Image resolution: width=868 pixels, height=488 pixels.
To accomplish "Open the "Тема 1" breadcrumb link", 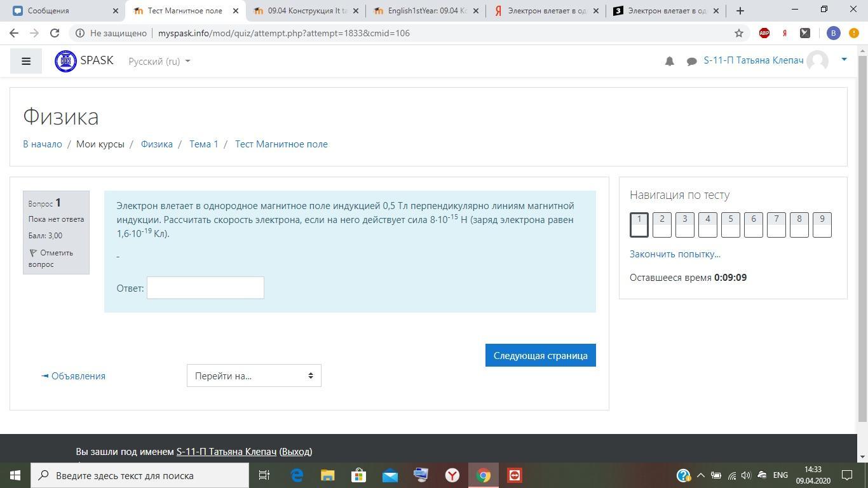I will click(203, 144).
